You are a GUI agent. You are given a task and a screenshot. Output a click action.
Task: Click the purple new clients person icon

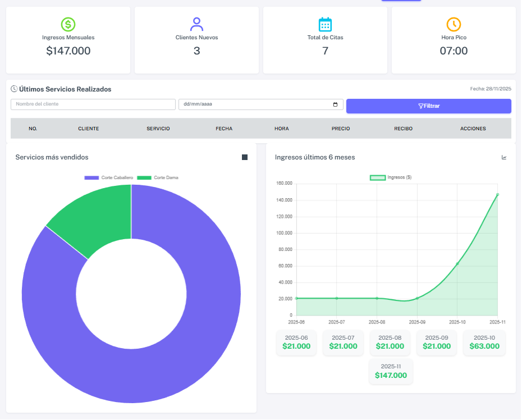click(196, 24)
